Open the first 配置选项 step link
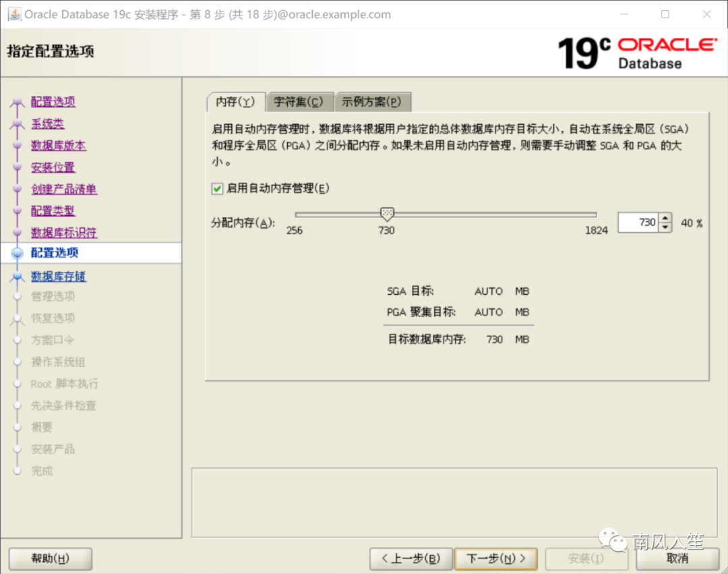Viewport: 728px width, 574px height. [x=53, y=102]
